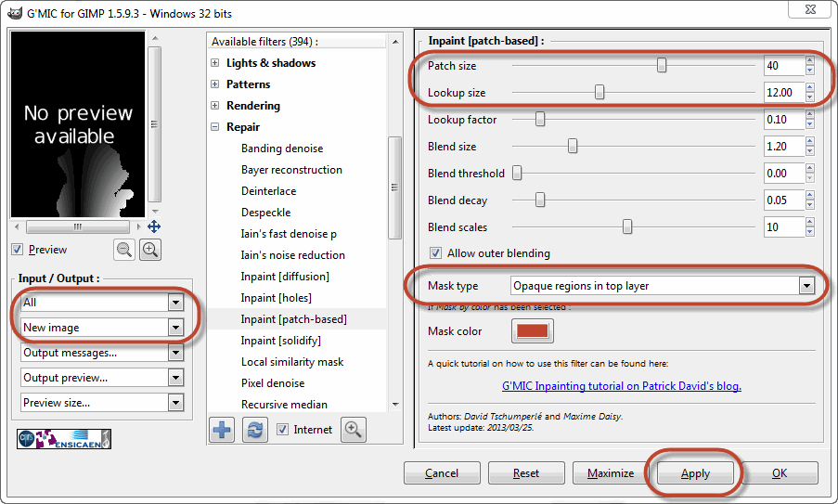Screen dimensions: 838x504
Task: Click the Blend size slider handle
Action: point(573,146)
